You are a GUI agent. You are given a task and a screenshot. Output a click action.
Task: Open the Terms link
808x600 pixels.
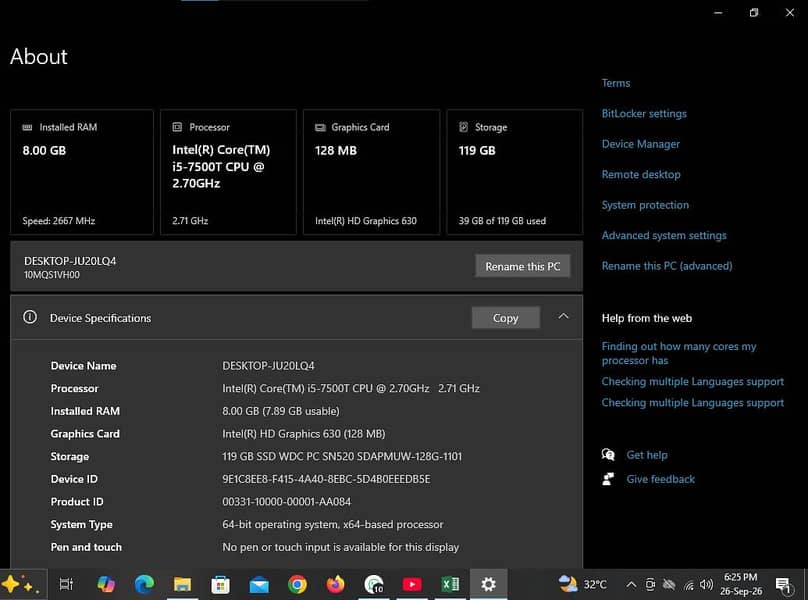[x=616, y=83]
